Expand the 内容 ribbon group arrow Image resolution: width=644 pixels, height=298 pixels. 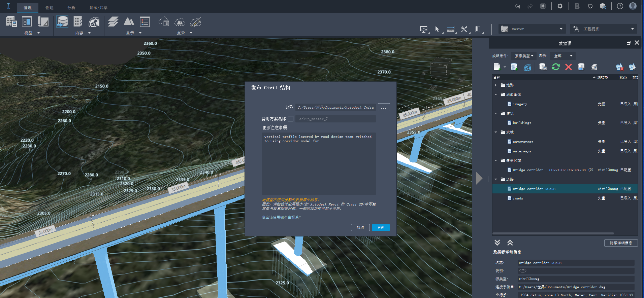tap(89, 33)
